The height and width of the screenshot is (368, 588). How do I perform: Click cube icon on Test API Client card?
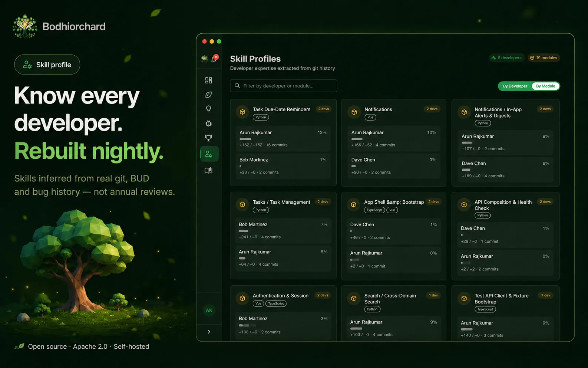click(464, 298)
